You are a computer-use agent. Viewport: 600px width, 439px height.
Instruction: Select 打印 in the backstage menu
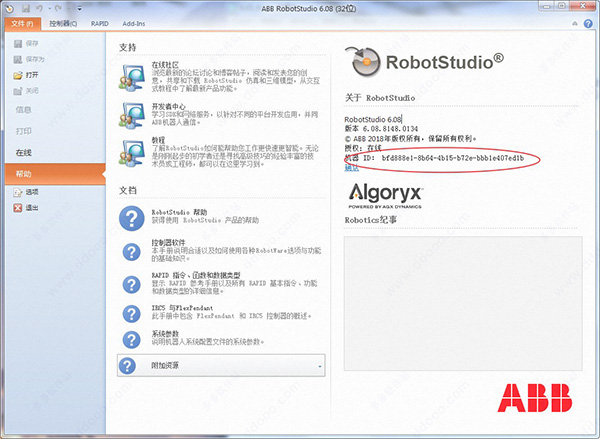tap(23, 131)
